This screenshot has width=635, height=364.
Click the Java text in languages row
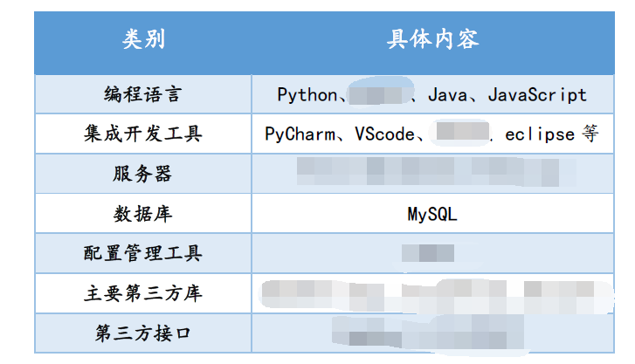(447, 95)
